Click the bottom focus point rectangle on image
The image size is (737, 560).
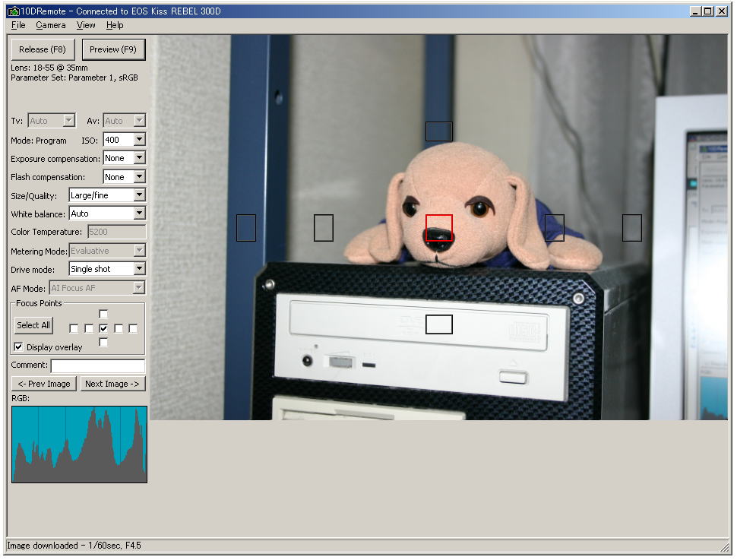[439, 324]
